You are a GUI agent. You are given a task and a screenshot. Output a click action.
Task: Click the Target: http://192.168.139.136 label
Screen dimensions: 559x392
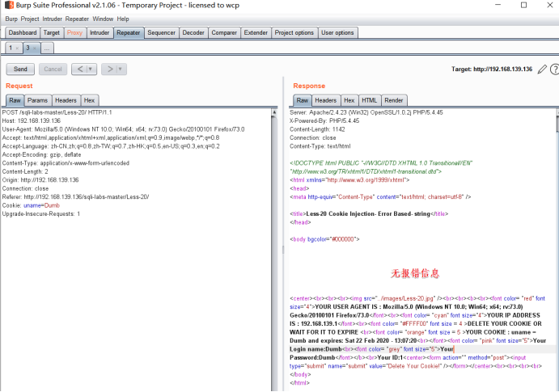(x=492, y=69)
